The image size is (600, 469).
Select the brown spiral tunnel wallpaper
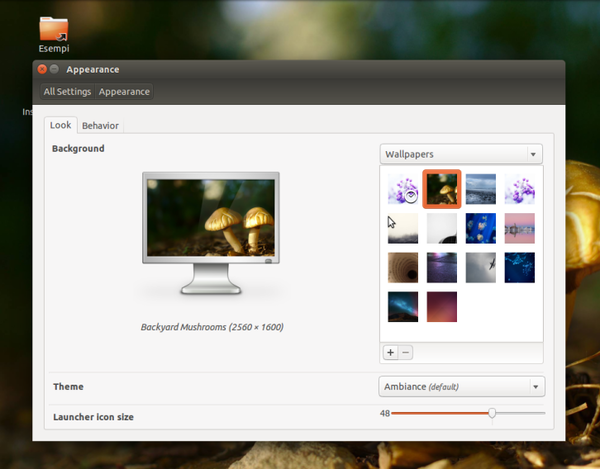coord(403,267)
